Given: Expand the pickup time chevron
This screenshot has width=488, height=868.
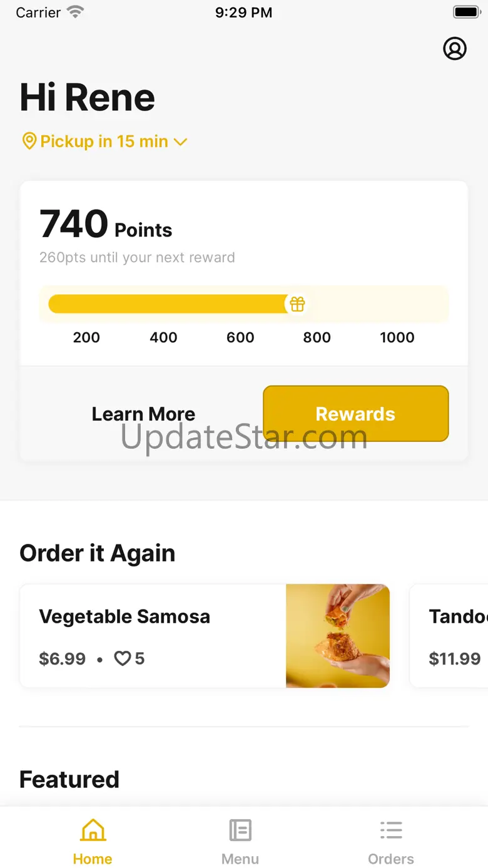Looking at the screenshot, I should [x=180, y=142].
